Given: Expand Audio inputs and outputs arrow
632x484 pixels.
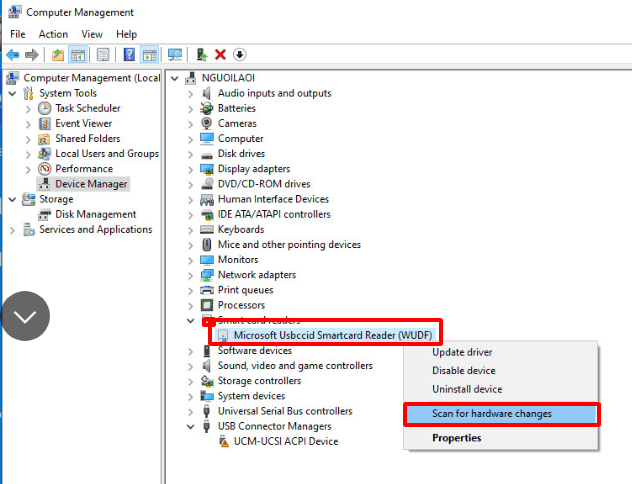Looking at the screenshot, I should click(x=190, y=94).
